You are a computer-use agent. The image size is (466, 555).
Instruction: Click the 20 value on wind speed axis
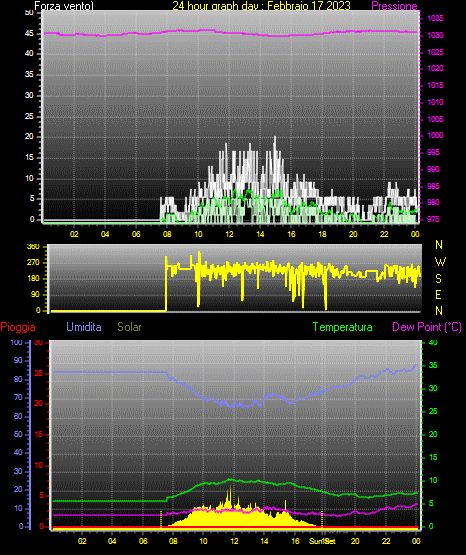click(x=29, y=136)
